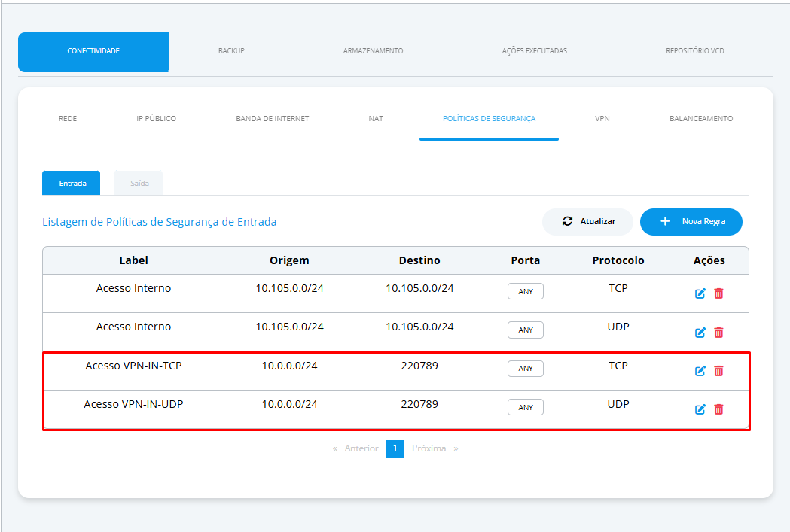Click the Origem column header

tap(289, 260)
